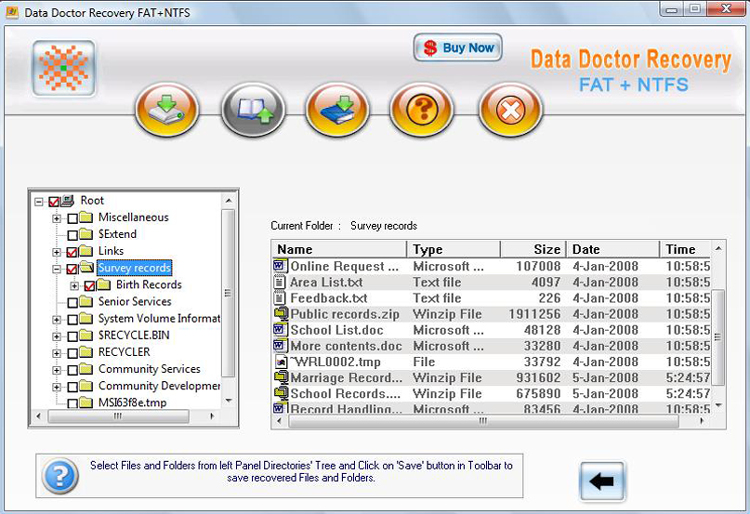This screenshot has width=750, height=514.
Task: Click the $Extend folder icon
Action: (x=86, y=234)
